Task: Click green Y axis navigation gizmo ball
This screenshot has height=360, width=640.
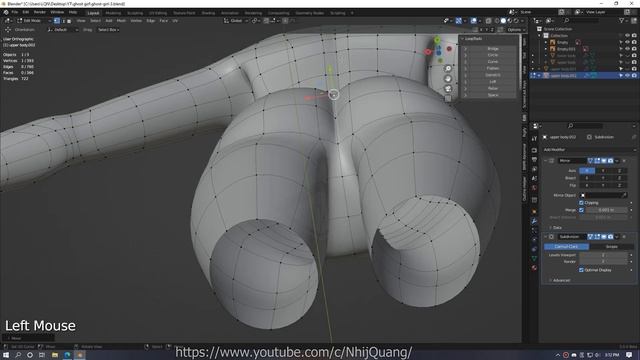Action: tap(437, 40)
